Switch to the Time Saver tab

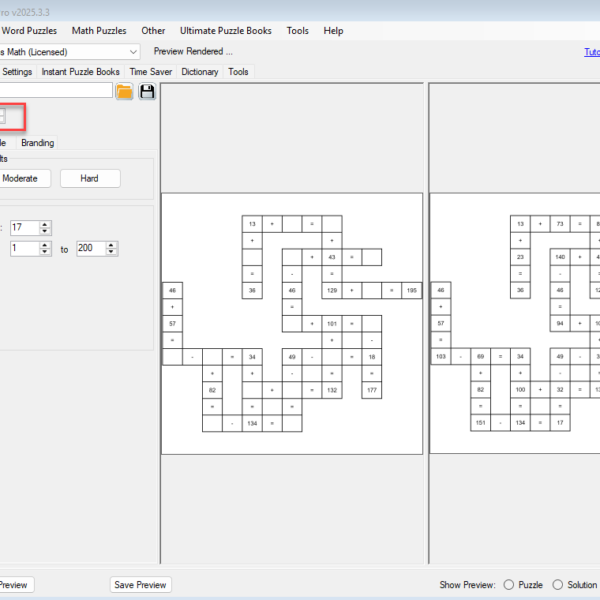coord(152,72)
